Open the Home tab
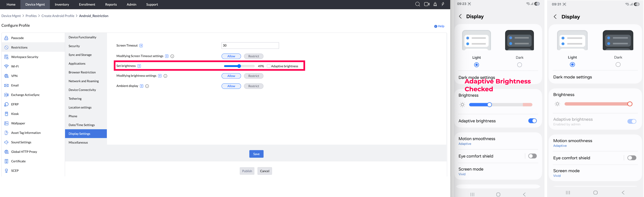The image size is (644, 197). click(x=11, y=5)
